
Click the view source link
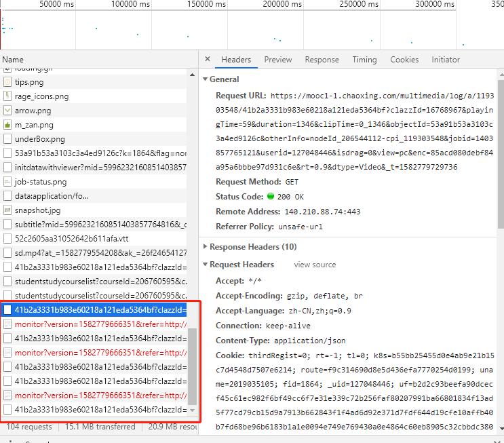tap(315, 265)
